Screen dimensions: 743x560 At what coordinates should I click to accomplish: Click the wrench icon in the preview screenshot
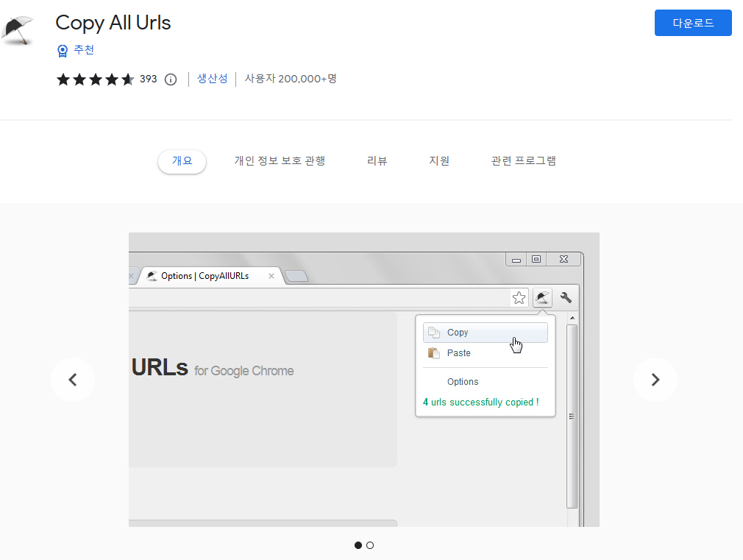pos(566,297)
